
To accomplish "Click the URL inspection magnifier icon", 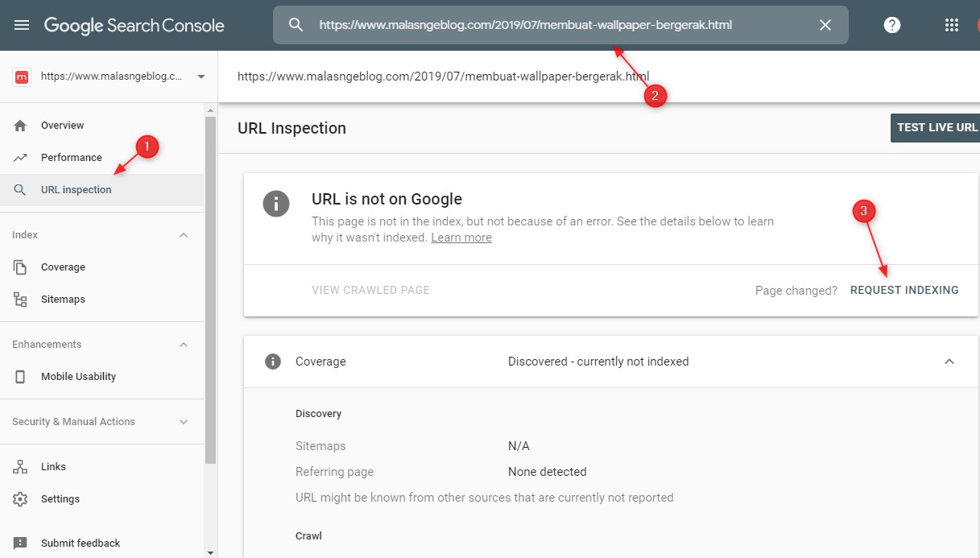I will tap(20, 190).
